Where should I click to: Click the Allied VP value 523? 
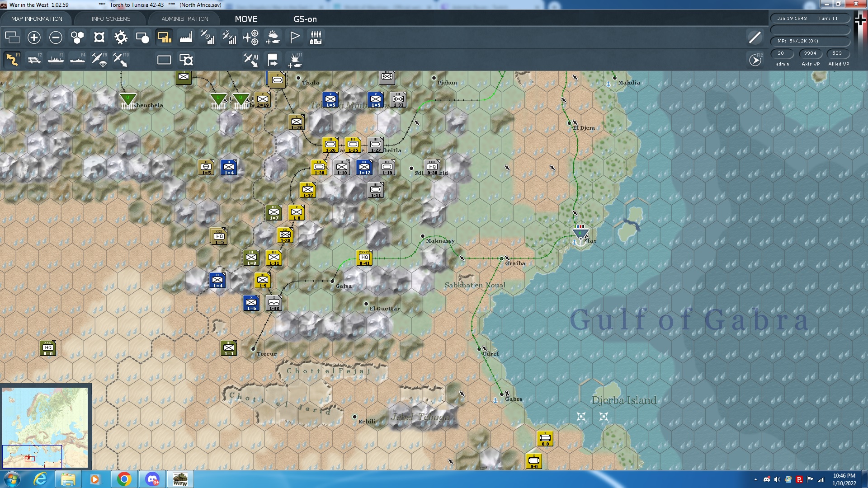[x=838, y=53]
